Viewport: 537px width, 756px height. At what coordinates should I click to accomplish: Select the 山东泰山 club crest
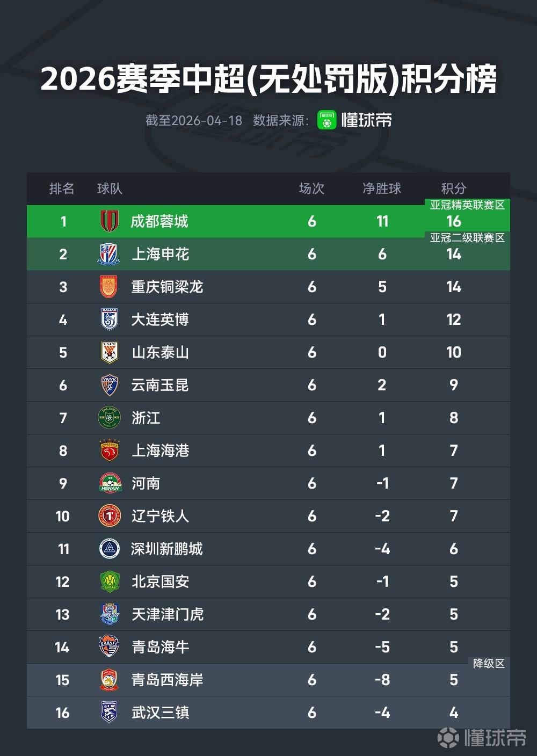(109, 352)
